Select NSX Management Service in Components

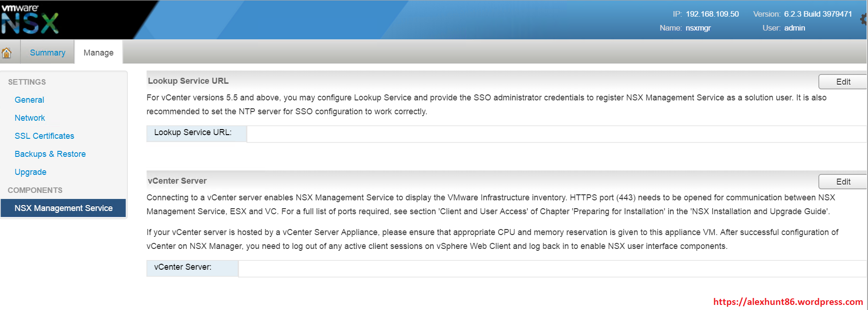63,208
